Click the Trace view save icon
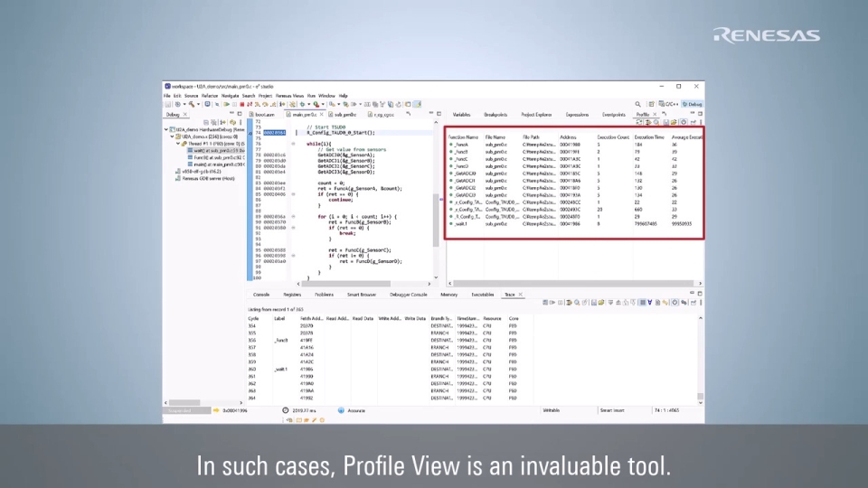Viewport: 868px width, 488px height. (x=594, y=303)
